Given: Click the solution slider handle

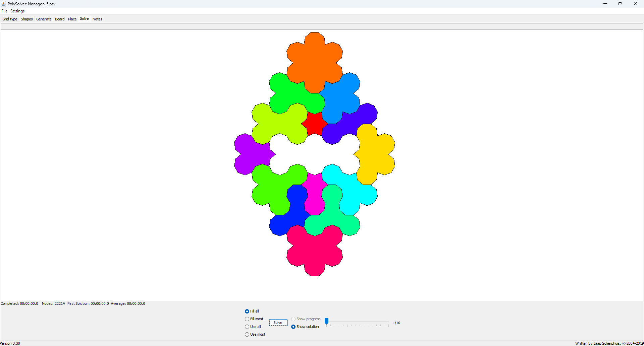Looking at the screenshot, I should (326, 321).
